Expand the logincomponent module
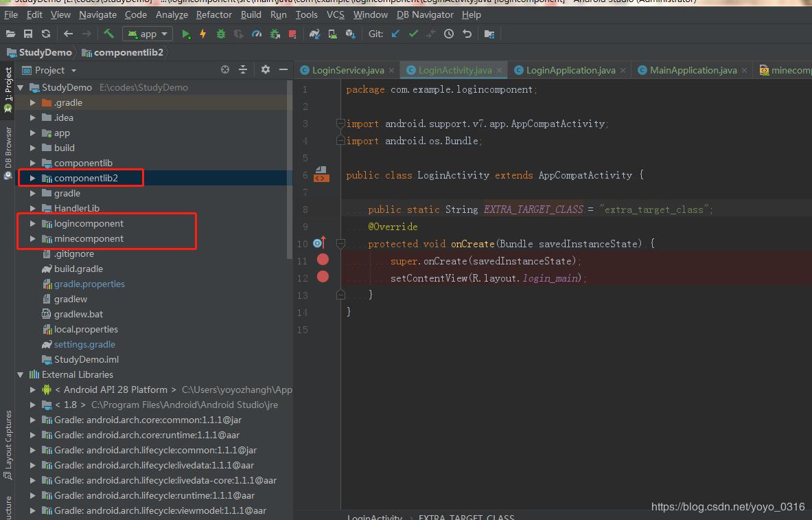Screen dimensions: 812x520 pos(33,223)
